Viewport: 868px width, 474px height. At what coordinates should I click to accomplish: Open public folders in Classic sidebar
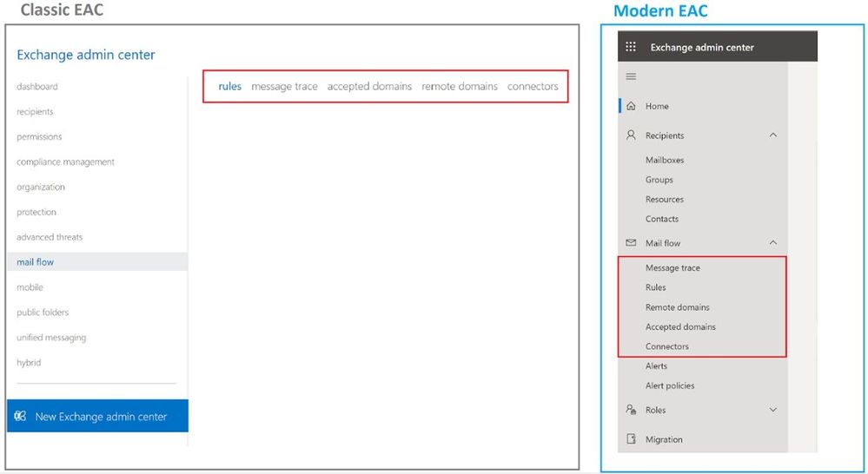(43, 312)
